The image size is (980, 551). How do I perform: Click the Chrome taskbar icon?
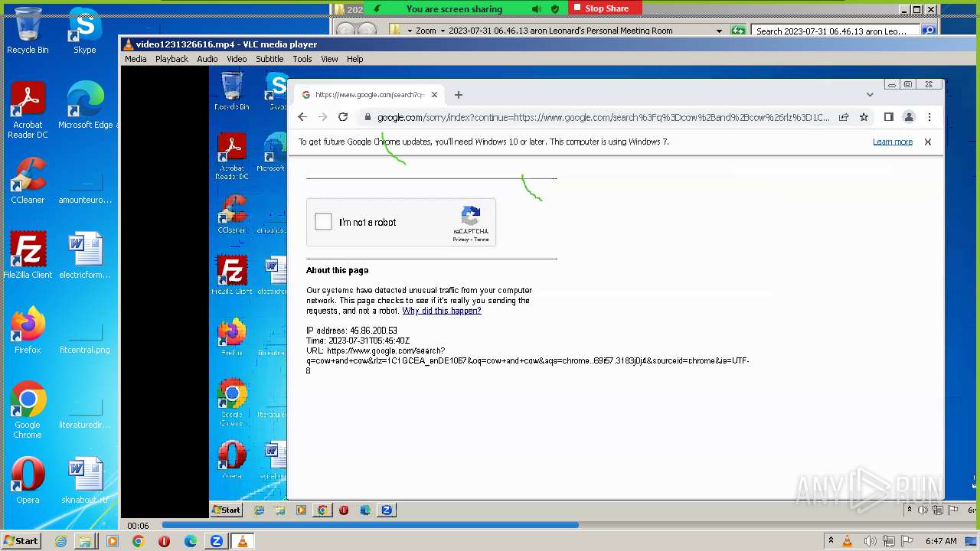(138, 541)
